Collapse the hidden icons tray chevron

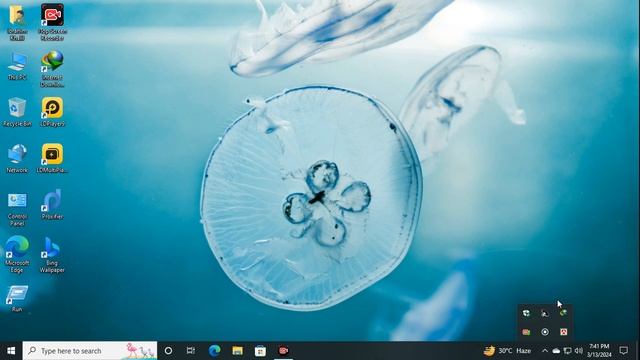pyautogui.click(x=544, y=351)
